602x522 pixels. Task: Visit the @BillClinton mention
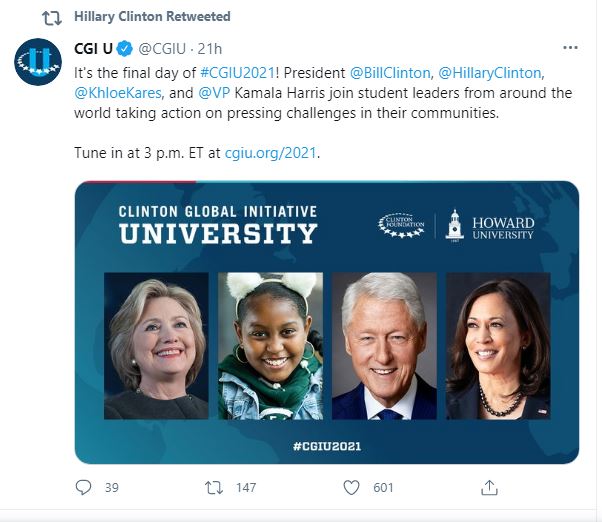point(391,73)
